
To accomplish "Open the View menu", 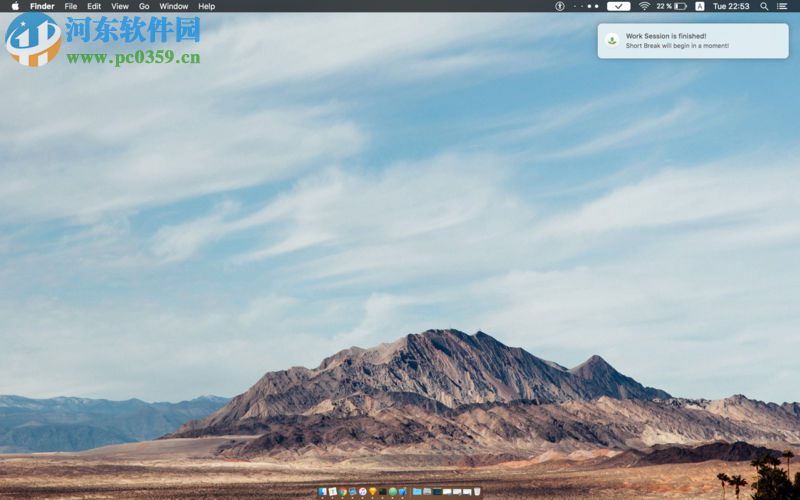I will [120, 6].
